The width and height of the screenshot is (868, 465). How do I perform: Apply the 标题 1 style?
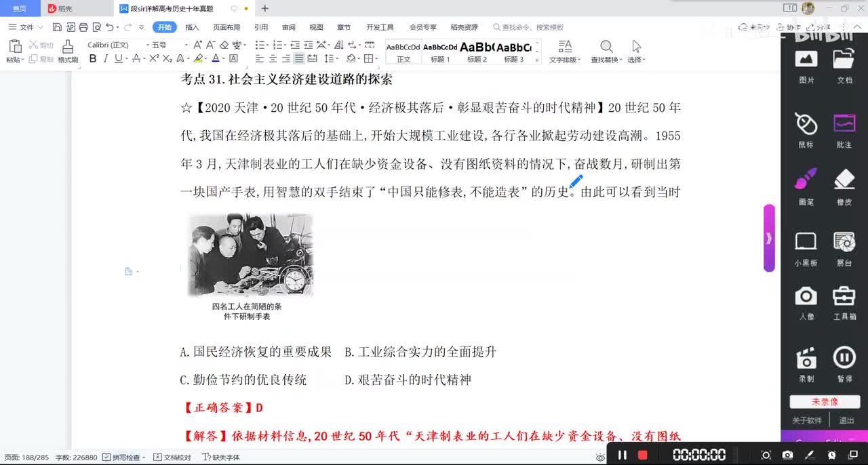[x=440, y=52]
